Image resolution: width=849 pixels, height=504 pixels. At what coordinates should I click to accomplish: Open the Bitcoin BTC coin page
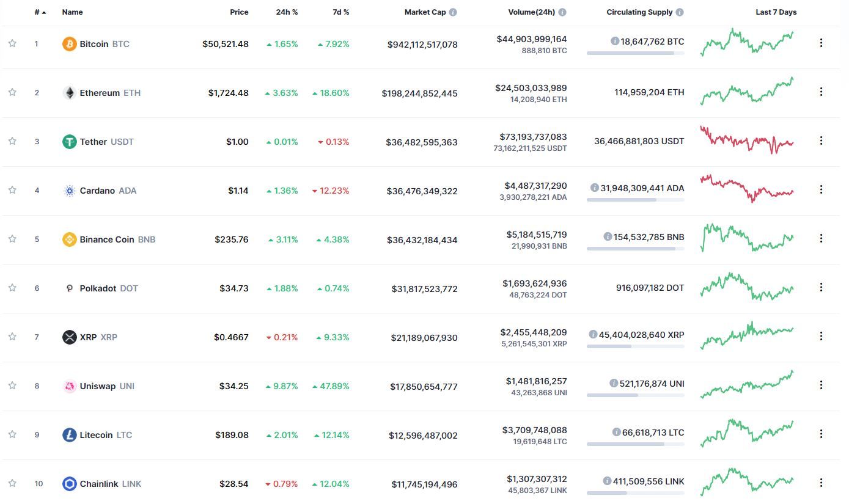[x=105, y=44]
